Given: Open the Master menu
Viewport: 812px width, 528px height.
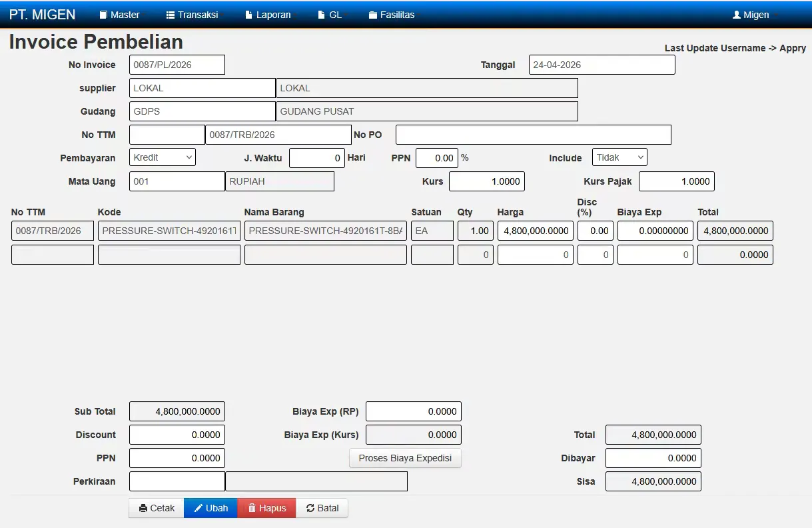Looking at the screenshot, I should [120, 15].
